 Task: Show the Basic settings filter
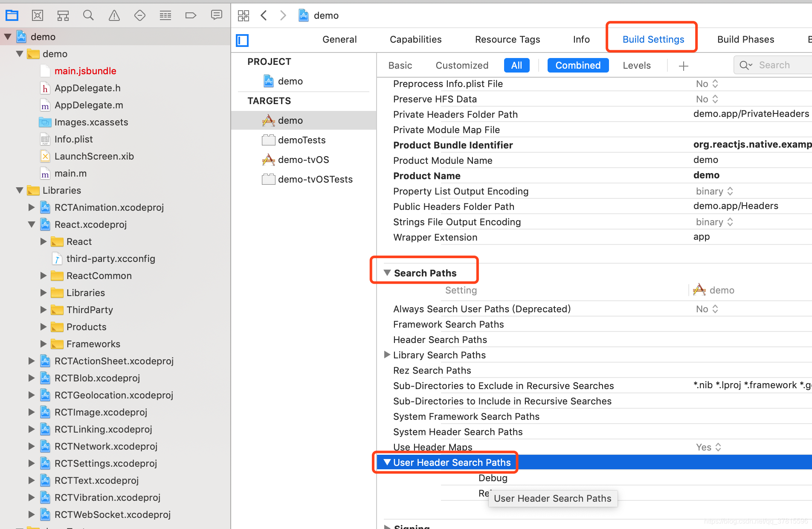click(400, 65)
